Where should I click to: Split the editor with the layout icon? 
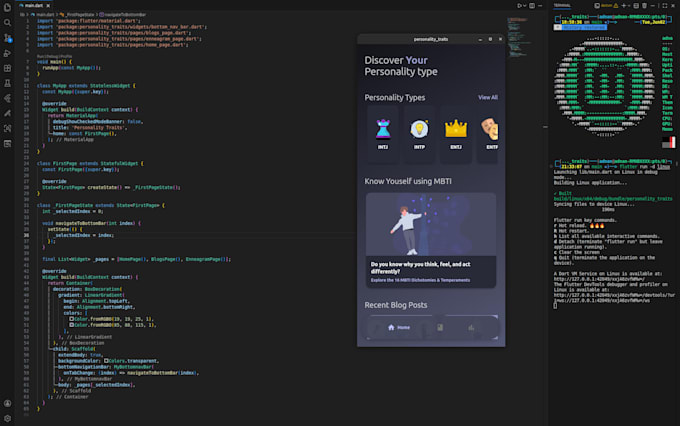click(532, 6)
